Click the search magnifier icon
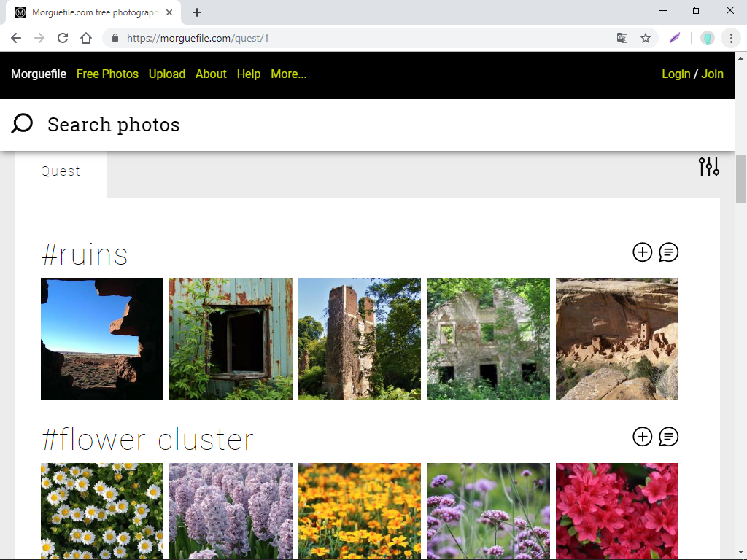 click(x=22, y=124)
